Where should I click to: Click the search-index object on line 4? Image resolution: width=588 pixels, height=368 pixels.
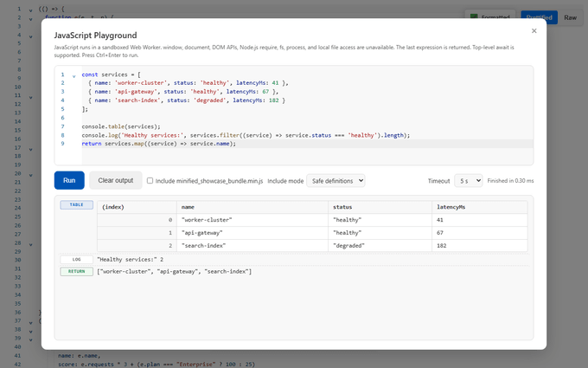point(187,100)
